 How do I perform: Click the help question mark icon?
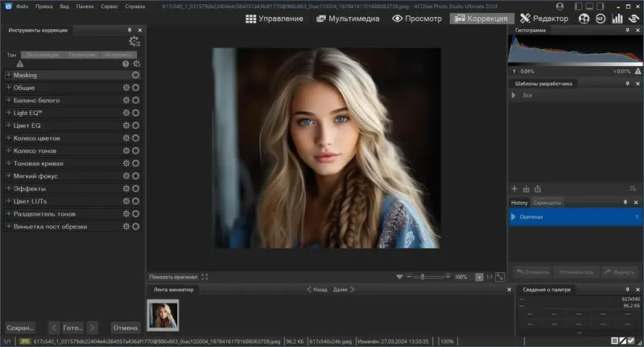(126, 64)
